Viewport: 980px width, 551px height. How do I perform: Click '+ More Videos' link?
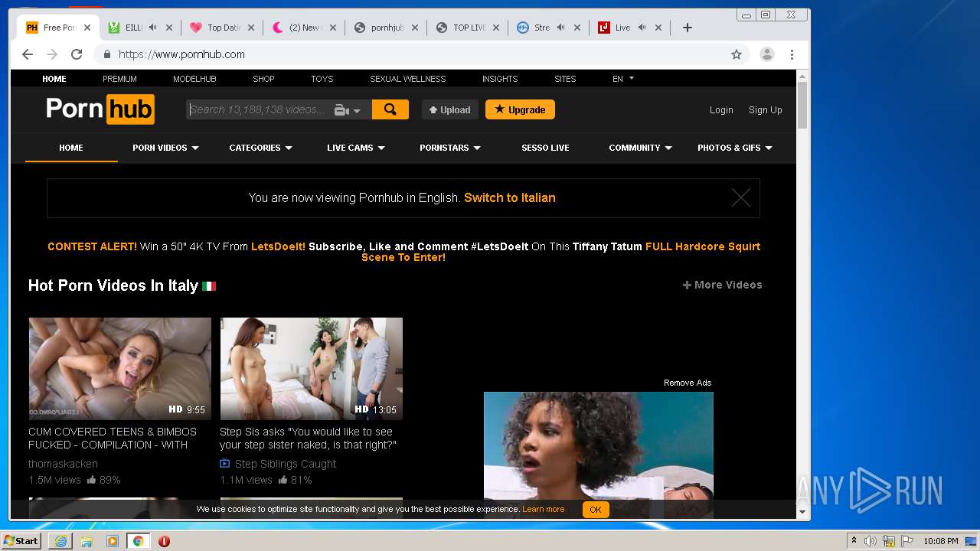pyautogui.click(x=722, y=285)
